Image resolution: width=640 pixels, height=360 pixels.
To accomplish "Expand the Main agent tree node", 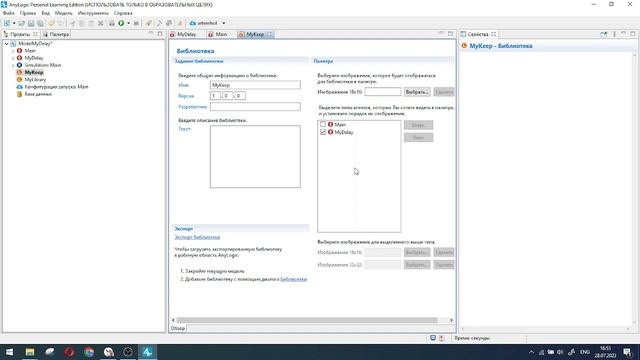I will [13, 51].
